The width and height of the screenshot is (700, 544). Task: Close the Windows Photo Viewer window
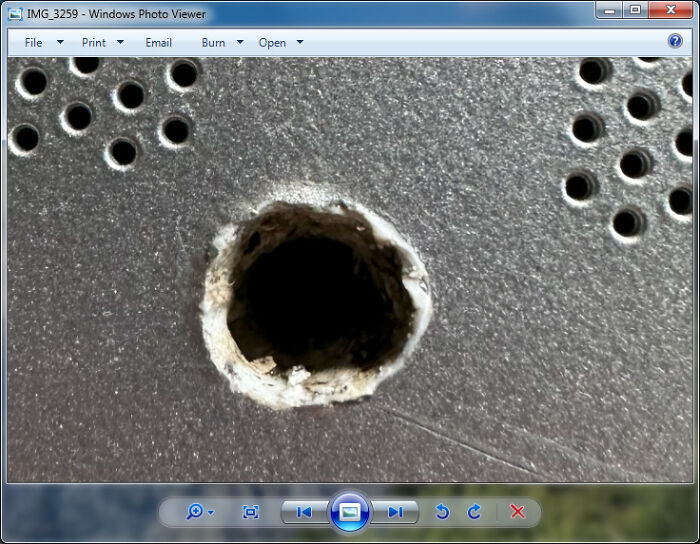pos(671,10)
